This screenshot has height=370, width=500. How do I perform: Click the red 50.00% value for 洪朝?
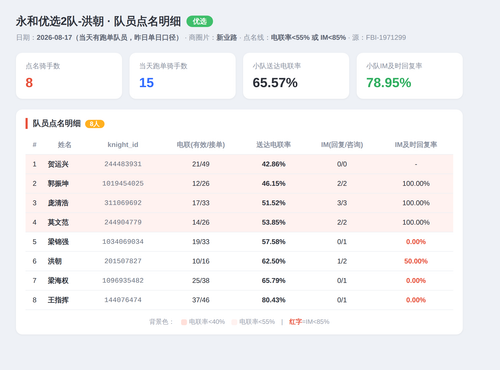click(x=416, y=261)
